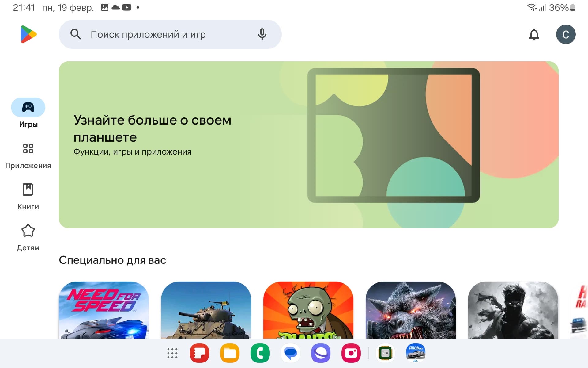Image resolution: width=588 pixels, height=368 pixels.
Task: Open the notifications bell
Action: point(534,34)
